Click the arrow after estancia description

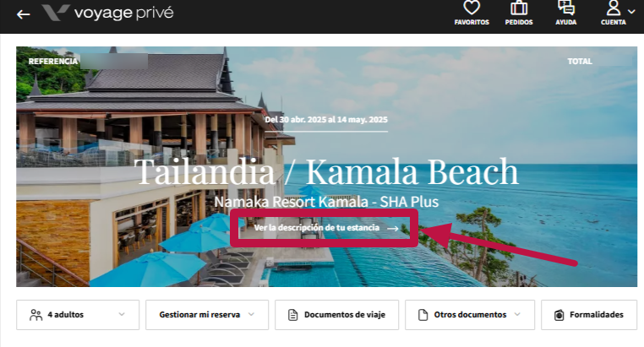click(393, 229)
